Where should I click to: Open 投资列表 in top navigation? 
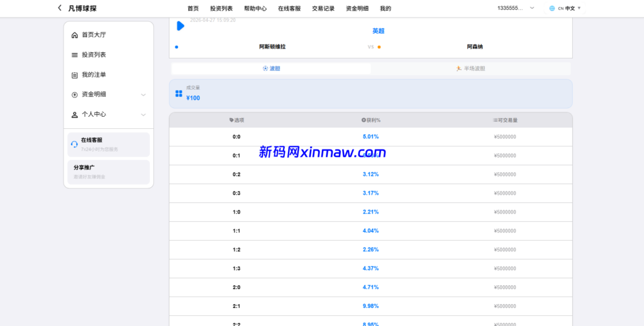pos(221,8)
